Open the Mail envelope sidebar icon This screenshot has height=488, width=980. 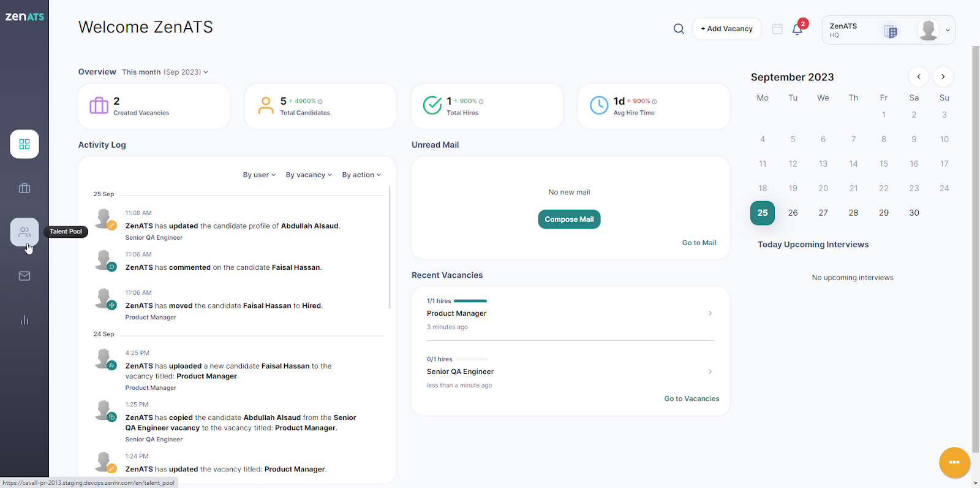(x=24, y=276)
